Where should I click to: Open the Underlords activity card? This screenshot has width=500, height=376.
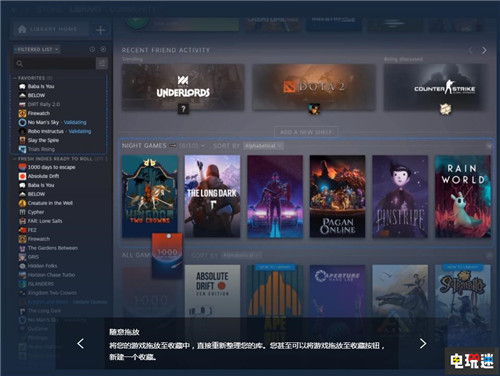tap(183, 87)
